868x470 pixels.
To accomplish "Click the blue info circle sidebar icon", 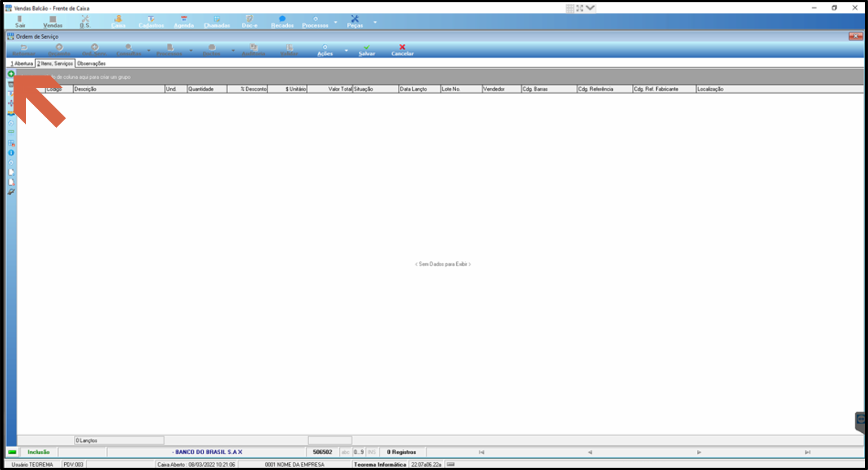I will coord(11,153).
